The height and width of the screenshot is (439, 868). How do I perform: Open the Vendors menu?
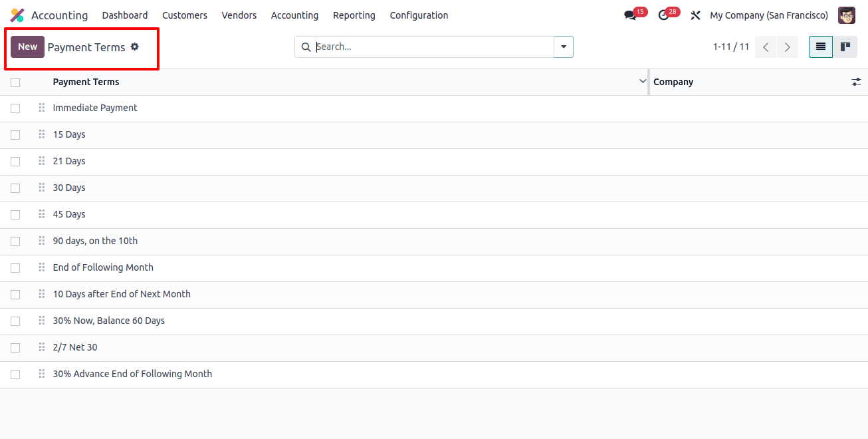pos(239,15)
